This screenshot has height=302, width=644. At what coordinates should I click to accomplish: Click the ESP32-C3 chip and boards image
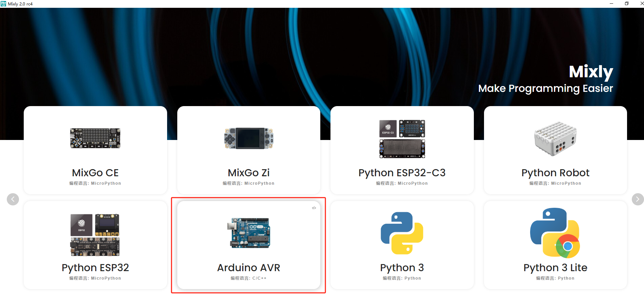402,139
